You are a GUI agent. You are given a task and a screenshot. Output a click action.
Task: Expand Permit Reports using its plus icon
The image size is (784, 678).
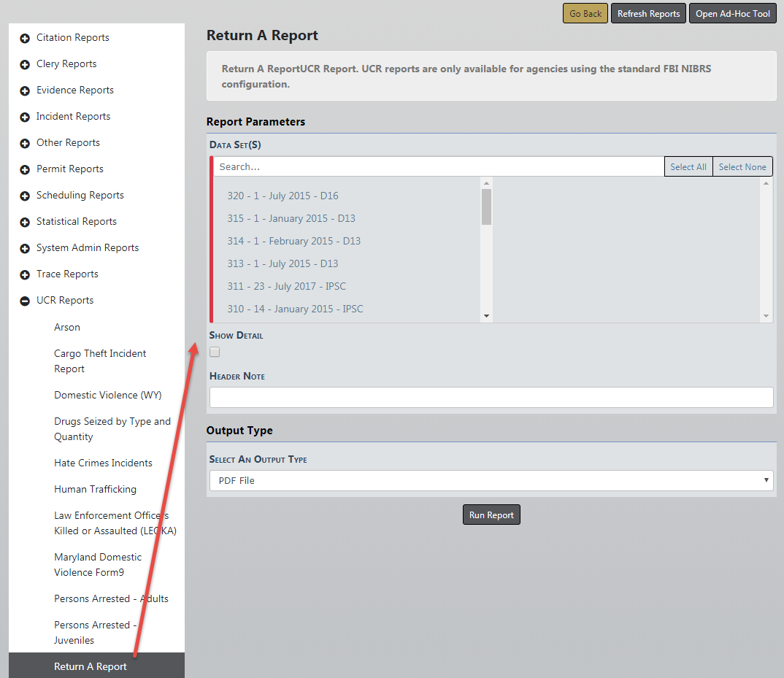25,169
